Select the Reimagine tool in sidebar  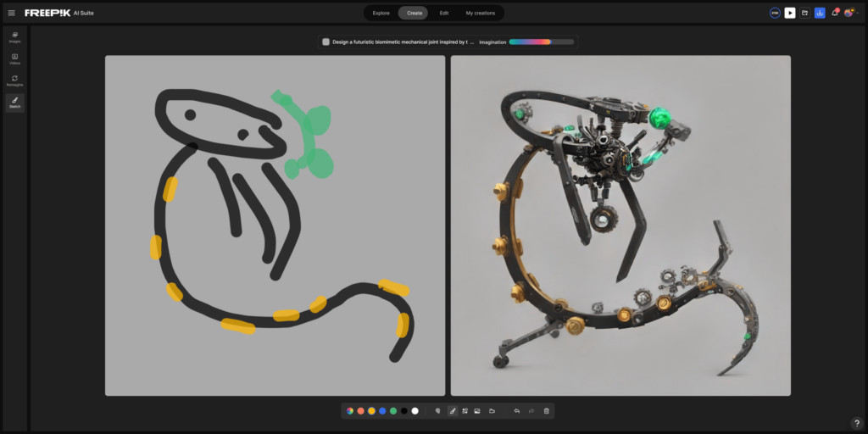[x=14, y=81]
